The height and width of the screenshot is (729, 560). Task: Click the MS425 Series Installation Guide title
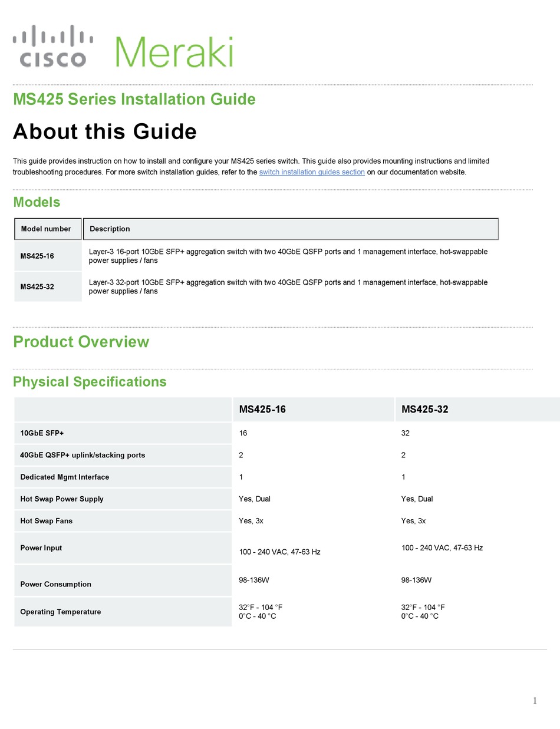pos(134,99)
